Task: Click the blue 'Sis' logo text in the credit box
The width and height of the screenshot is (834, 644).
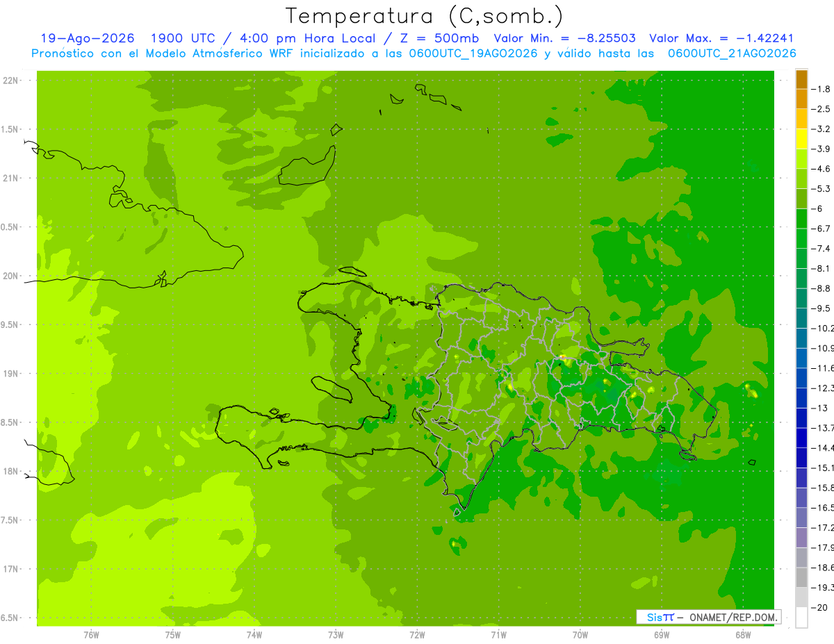Action: pyautogui.click(x=654, y=617)
